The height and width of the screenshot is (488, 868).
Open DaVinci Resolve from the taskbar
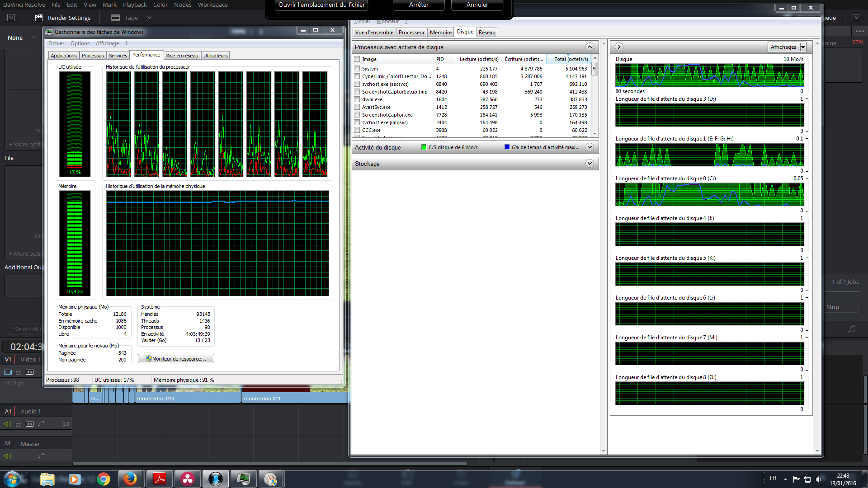point(188,479)
